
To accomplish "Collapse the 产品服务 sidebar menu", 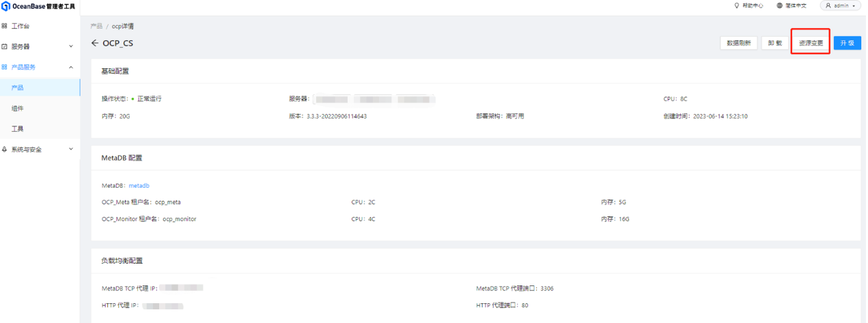I will [40, 67].
